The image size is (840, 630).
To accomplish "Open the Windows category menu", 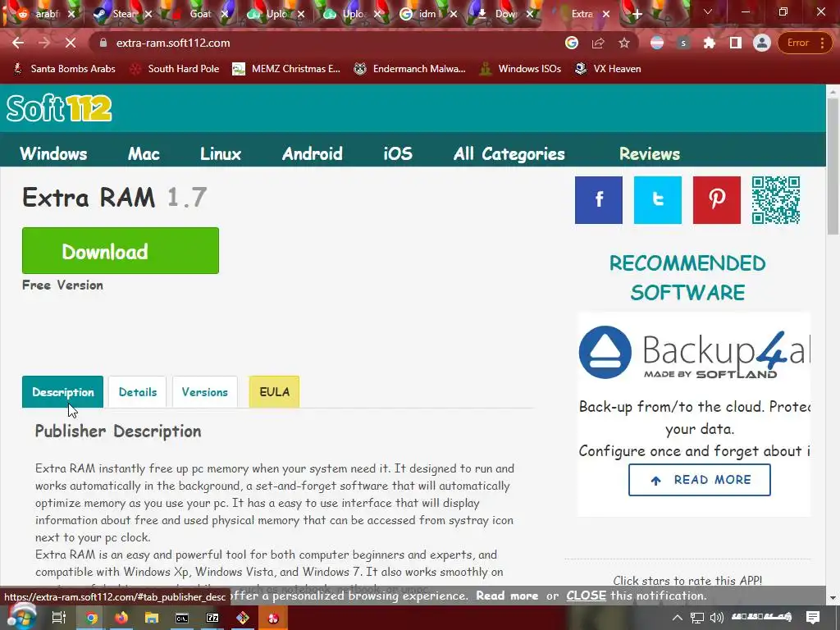I will pyautogui.click(x=53, y=153).
